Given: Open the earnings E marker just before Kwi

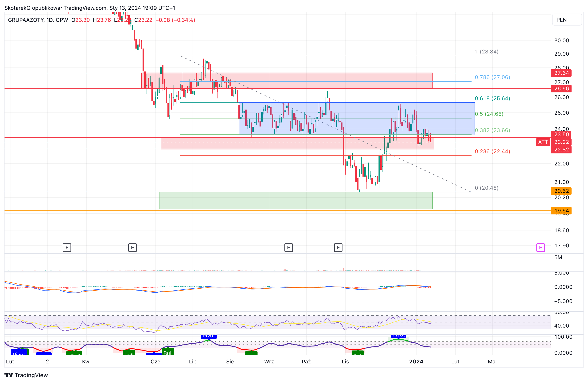Looking at the screenshot, I should coord(67,247).
